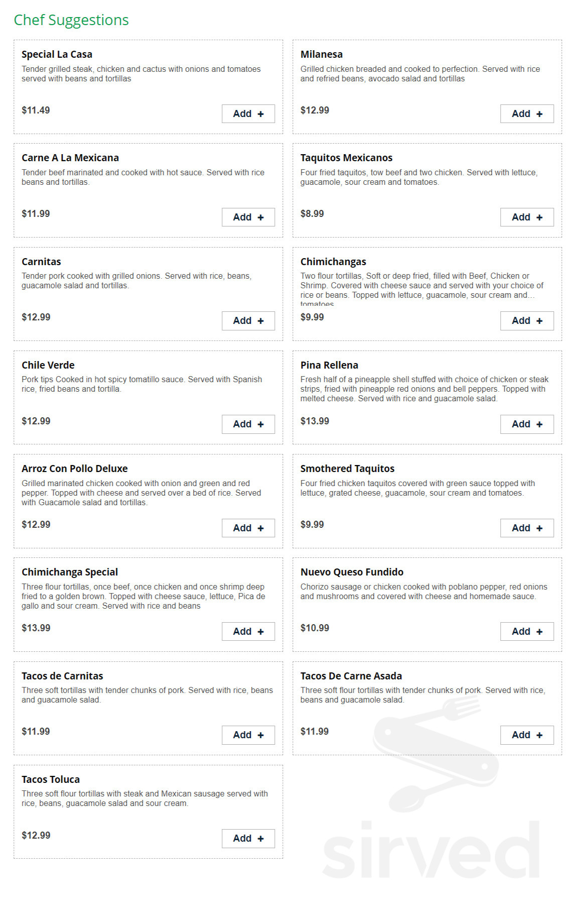This screenshot has height=924, width=570.
Task: Add Tacos Toluca to order
Action: [248, 839]
